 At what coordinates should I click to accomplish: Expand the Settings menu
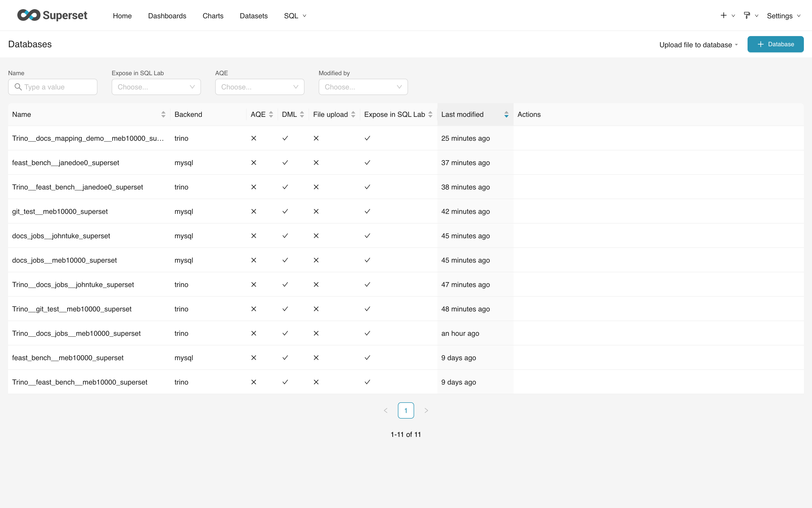[784, 16]
